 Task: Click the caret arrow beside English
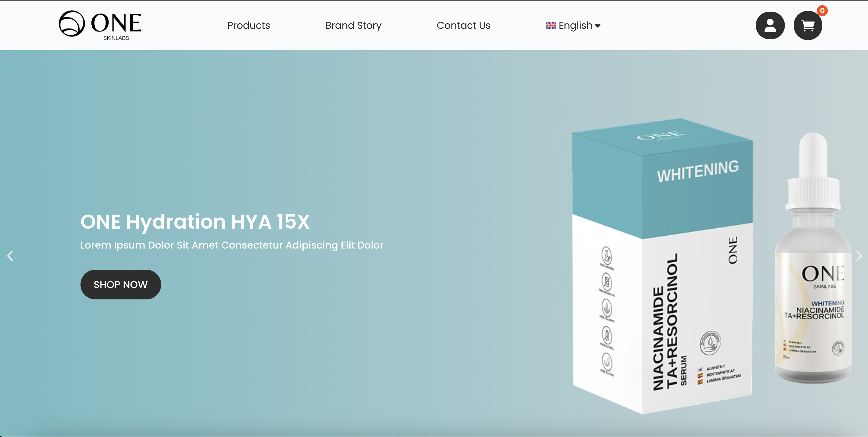tap(598, 26)
